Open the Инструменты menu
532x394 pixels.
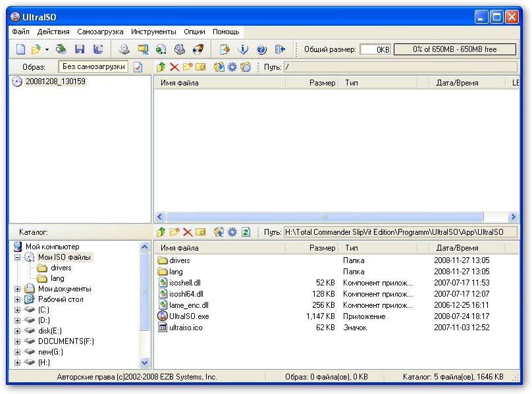[153, 32]
